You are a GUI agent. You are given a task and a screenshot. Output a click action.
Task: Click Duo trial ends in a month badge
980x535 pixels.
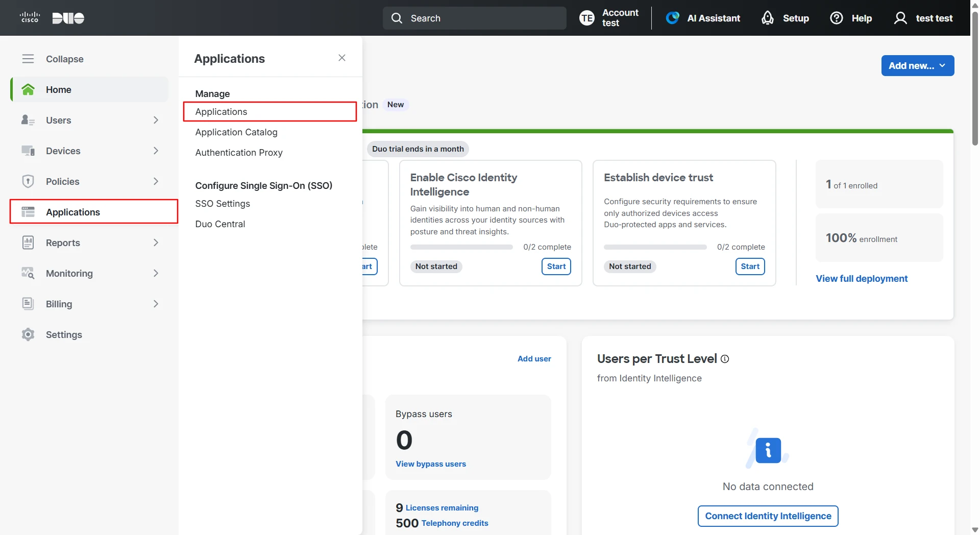click(418, 149)
